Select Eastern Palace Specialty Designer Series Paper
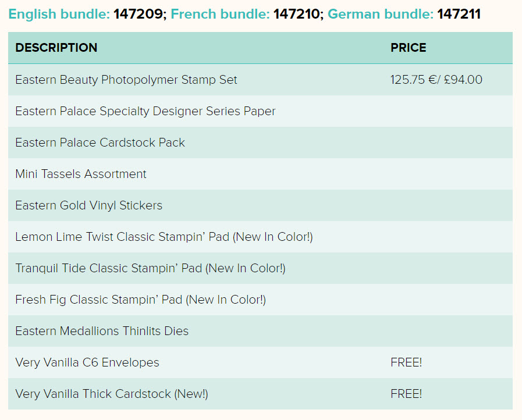Viewport: 522px width, 420px height. pos(145,111)
